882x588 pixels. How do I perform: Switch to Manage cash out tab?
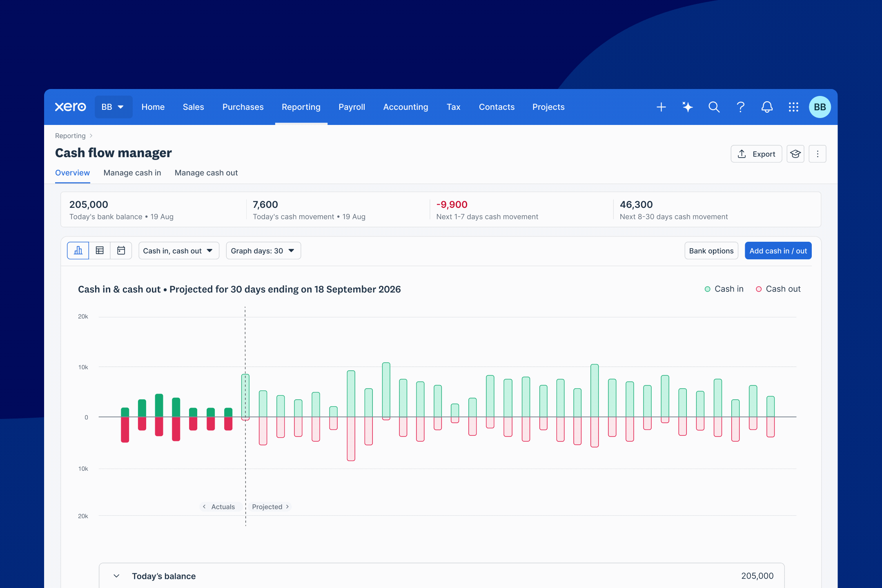[206, 173]
